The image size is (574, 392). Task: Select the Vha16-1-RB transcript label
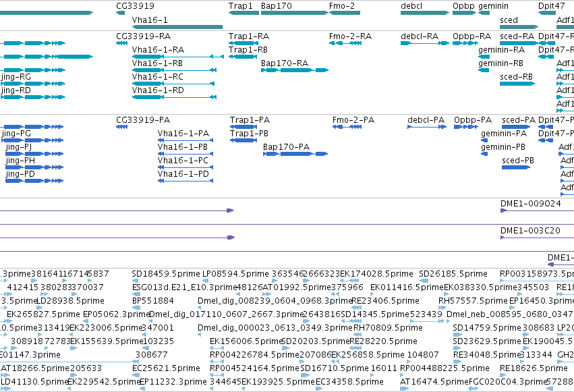pos(157,63)
